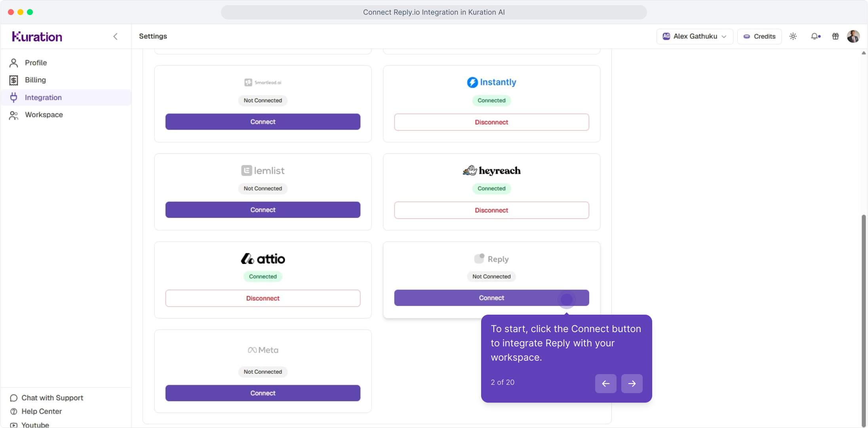Screen dimensions: 868x428
Task: Toggle the light/dark theme sun icon
Action: point(793,36)
